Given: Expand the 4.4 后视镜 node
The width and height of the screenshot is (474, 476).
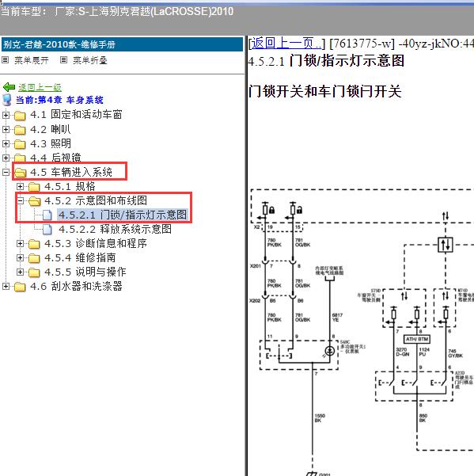Looking at the screenshot, I should pos(6,158).
